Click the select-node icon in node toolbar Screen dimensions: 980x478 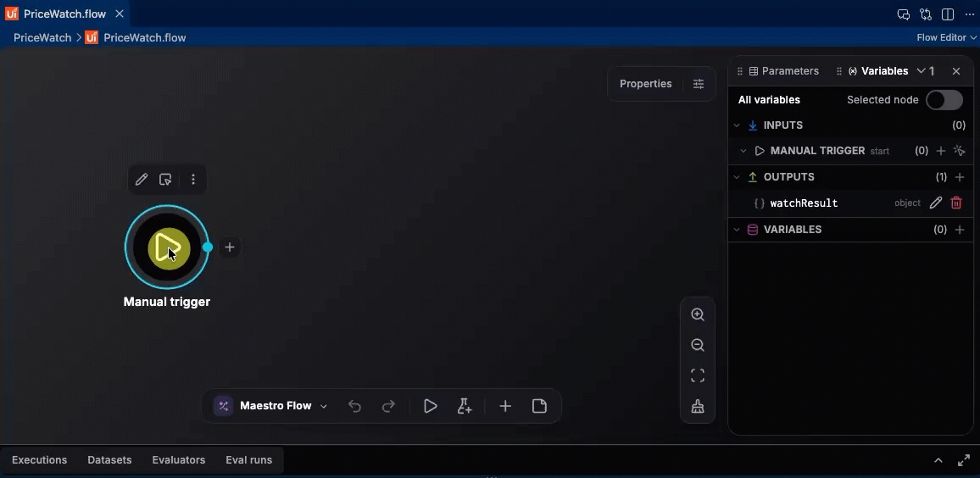165,180
